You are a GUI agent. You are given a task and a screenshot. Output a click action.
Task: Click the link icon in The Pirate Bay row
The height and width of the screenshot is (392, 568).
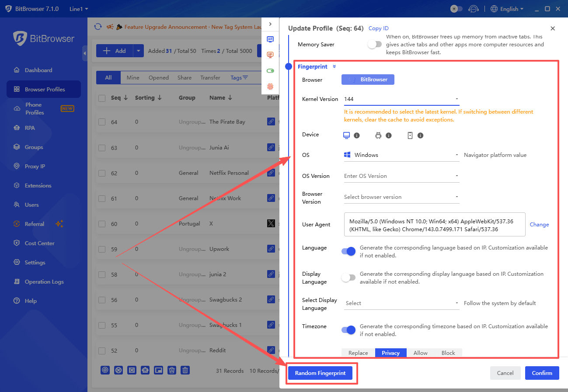271,122
